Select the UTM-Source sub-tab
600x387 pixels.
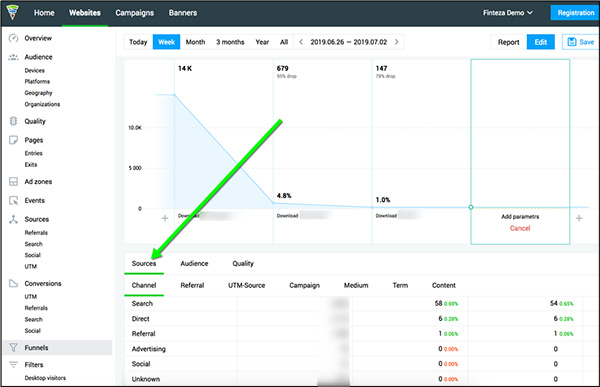coord(246,285)
